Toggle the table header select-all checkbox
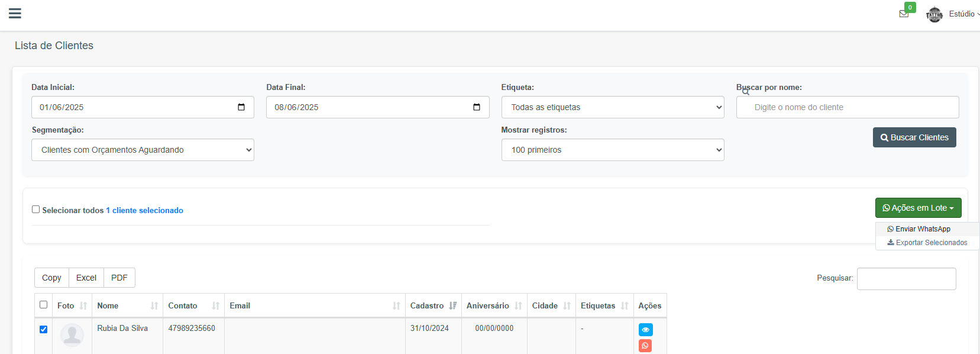The image size is (980, 354). 43,305
